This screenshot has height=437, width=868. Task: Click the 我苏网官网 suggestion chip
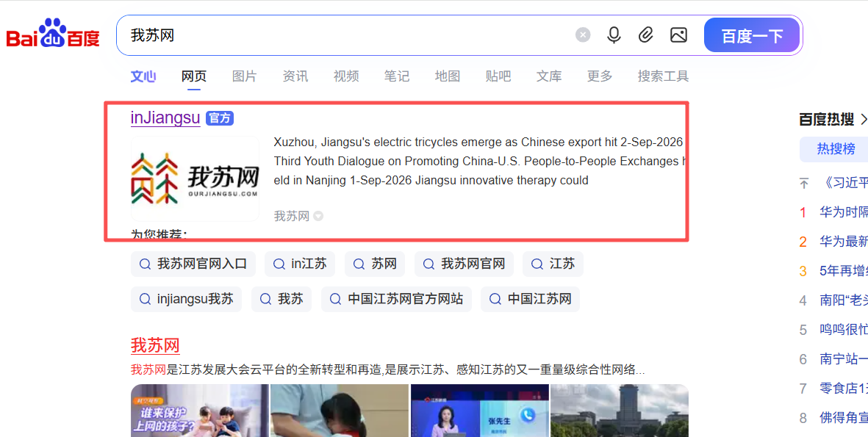[464, 264]
